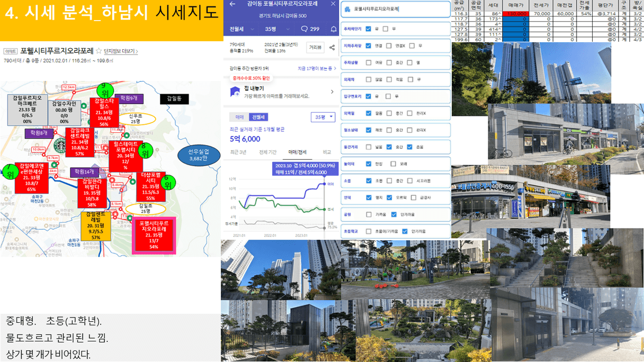
Task: Switch to the 최근 3년 tab
Action: pyautogui.click(x=238, y=152)
